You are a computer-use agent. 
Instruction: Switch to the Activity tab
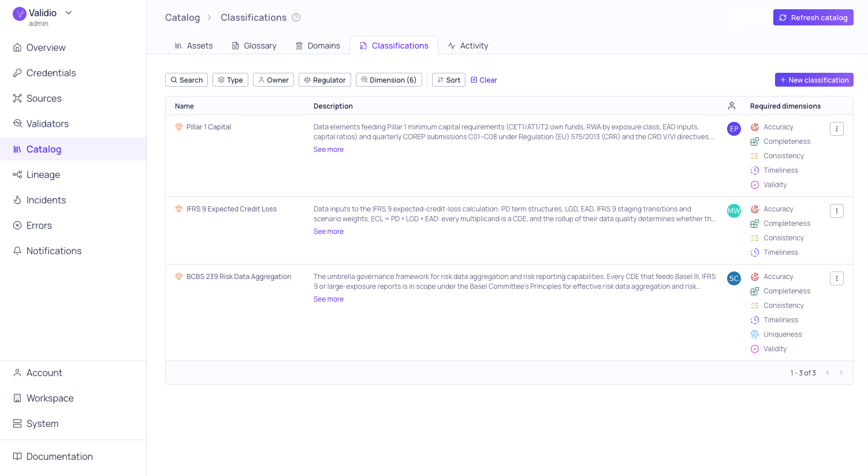coord(468,46)
